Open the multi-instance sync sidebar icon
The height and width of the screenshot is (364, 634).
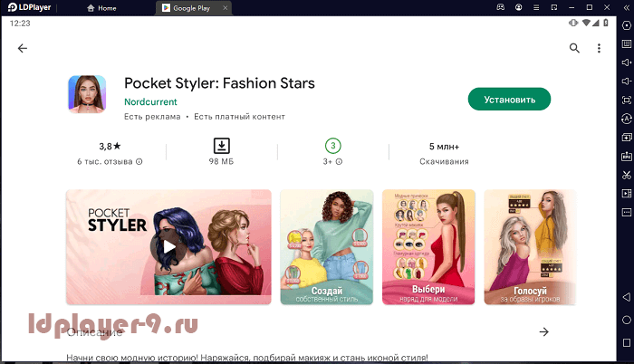[x=627, y=138]
